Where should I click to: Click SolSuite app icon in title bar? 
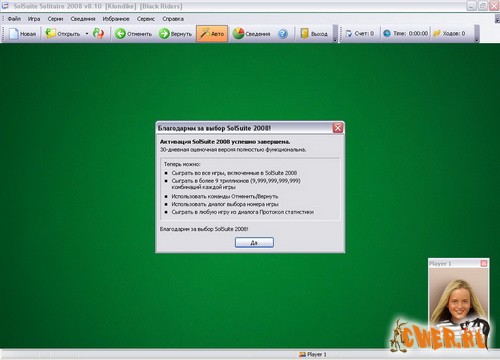click(5, 6)
